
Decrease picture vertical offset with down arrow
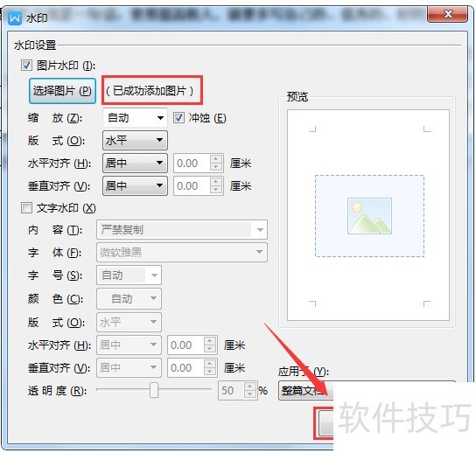216,190
